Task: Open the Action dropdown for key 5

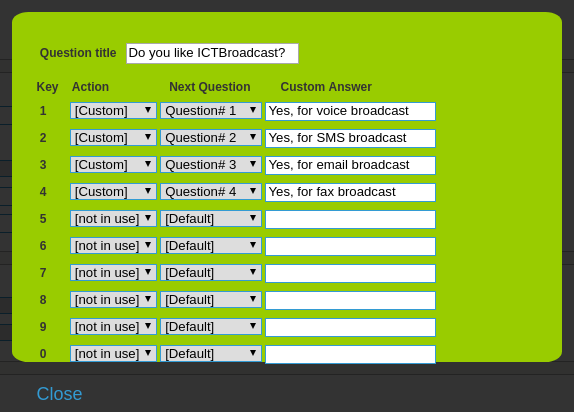Action: tap(113, 219)
